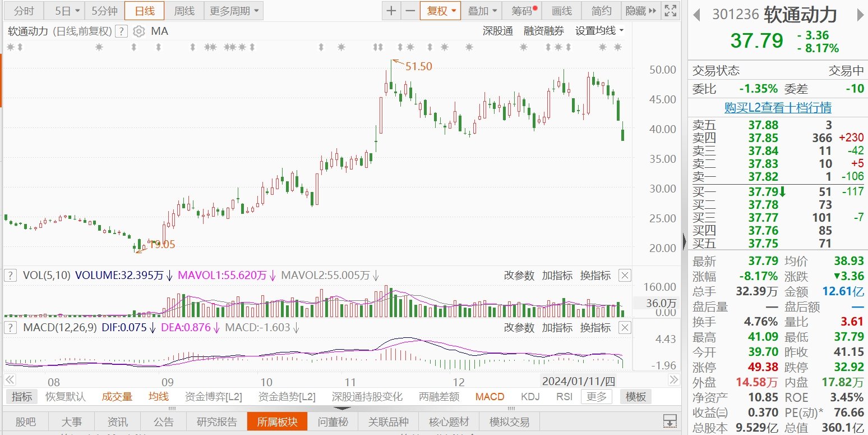868x435 pixels.
Task: Click the 19.05 low price marker
Action: (161, 244)
